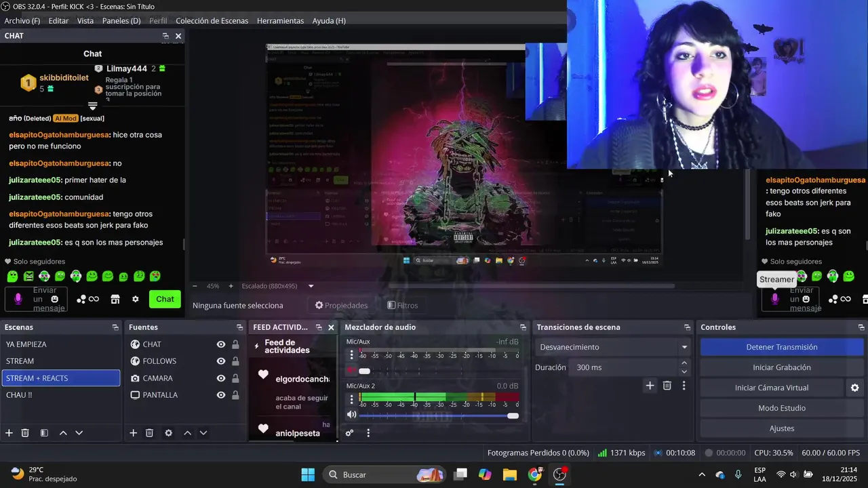The width and height of the screenshot is (868, 488).
Task: Open transition properties three-dot menu
Action: pos(684,386)
